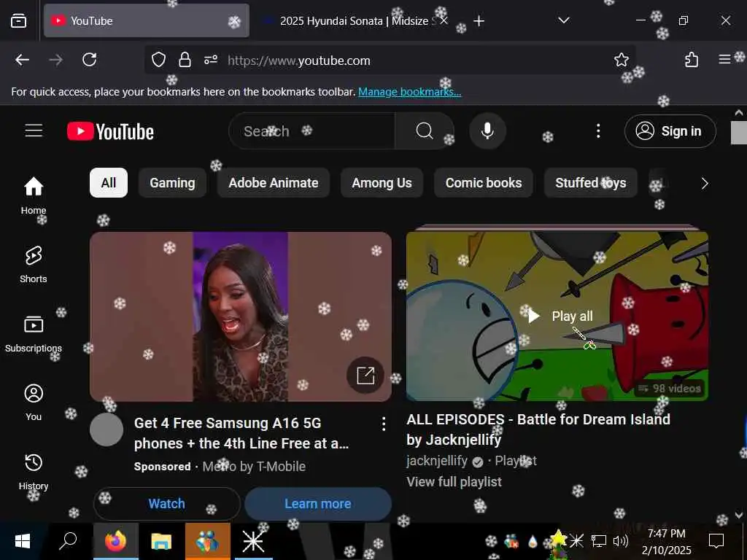747x560 pixels.
Task: Click the browser back arrow
Action: [22, 60]
